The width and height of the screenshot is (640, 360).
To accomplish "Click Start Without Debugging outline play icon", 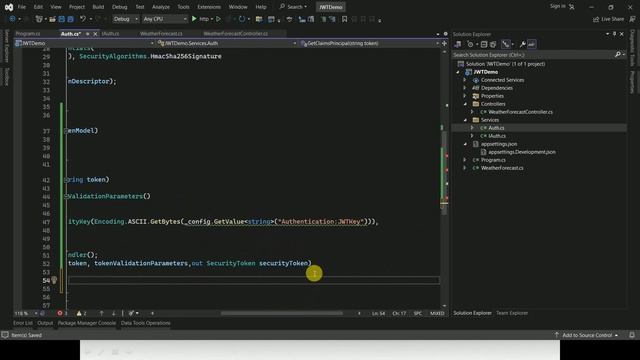I will [218, 19].
